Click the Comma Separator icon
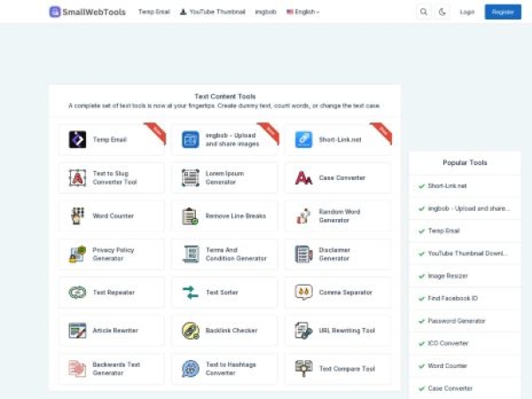 click(x=303, y=292)
